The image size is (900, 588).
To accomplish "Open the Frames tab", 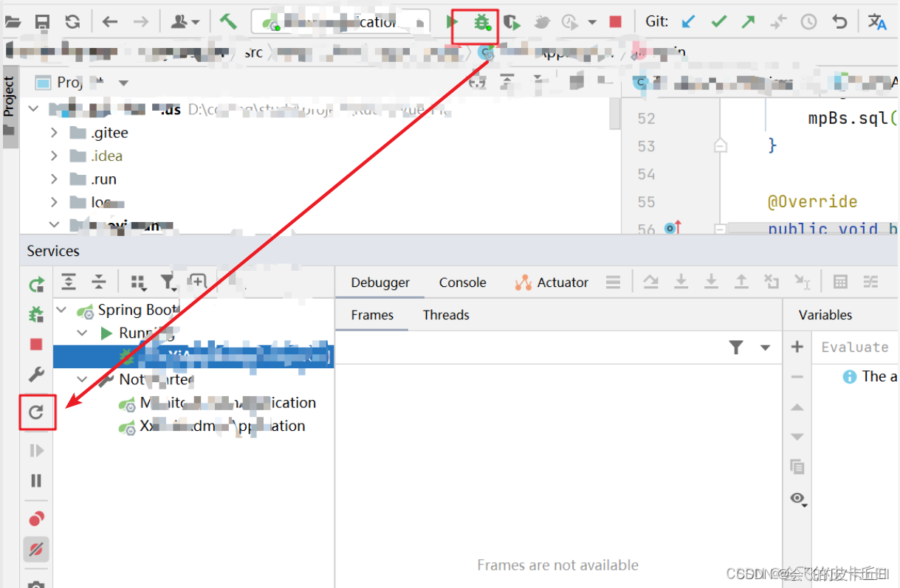I will (372, 315).
